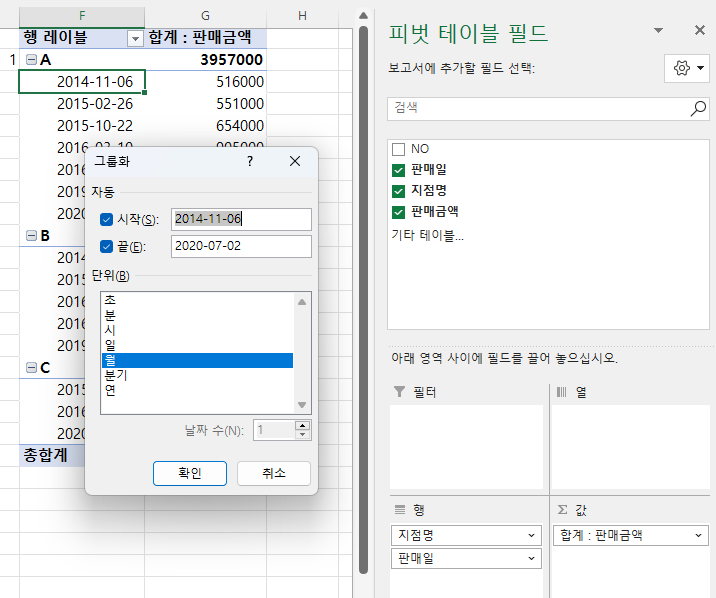Close the Grouping dialog with X
This screenshot has width=716, height=598.
[295, 161]
